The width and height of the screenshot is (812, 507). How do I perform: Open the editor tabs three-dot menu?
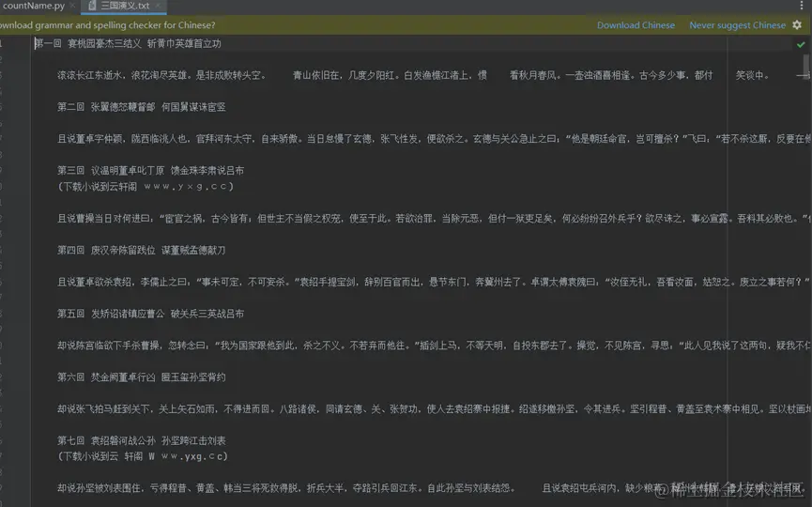[802, 6]
